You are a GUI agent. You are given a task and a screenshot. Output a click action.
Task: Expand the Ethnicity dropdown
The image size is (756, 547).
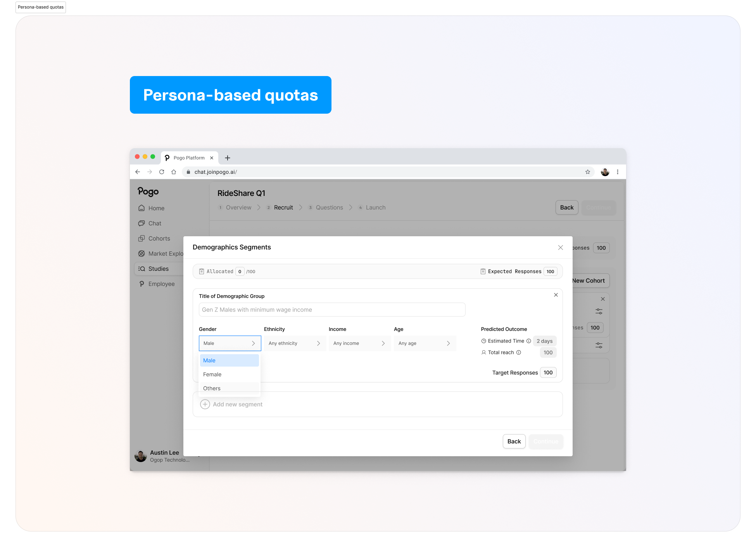[x=294, y=343]
